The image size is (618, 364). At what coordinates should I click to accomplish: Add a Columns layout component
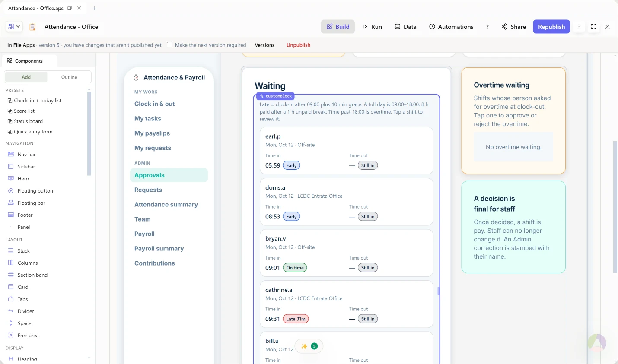point(23,263)
